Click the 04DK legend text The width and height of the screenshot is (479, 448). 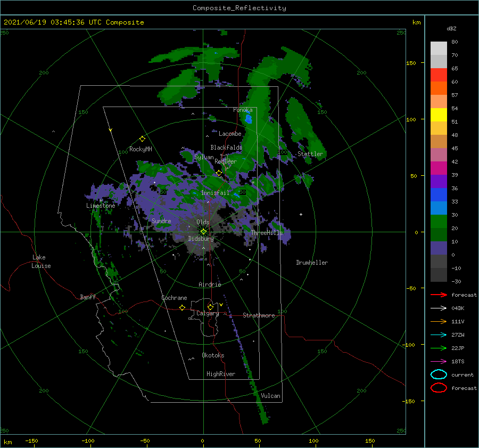click(458, 308)
